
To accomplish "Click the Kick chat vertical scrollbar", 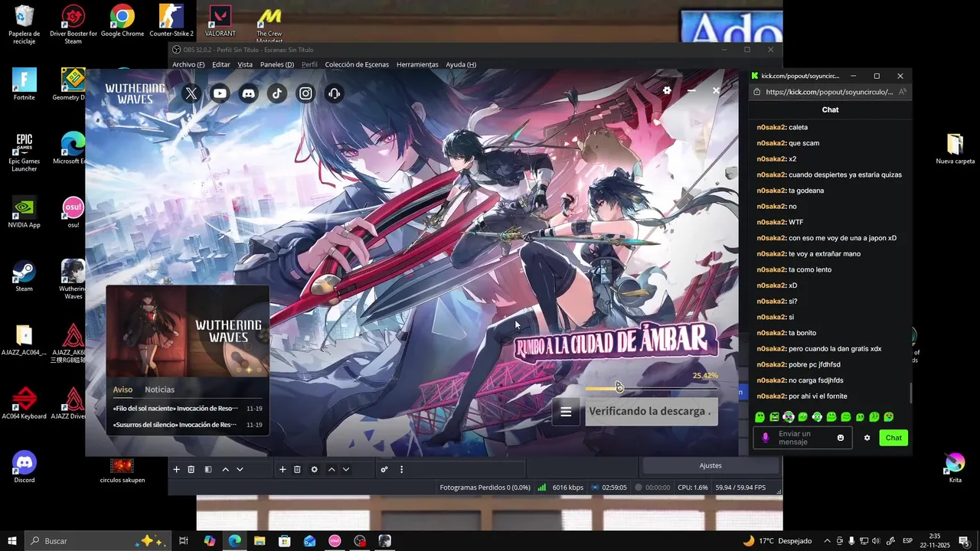I will point(910,394).
